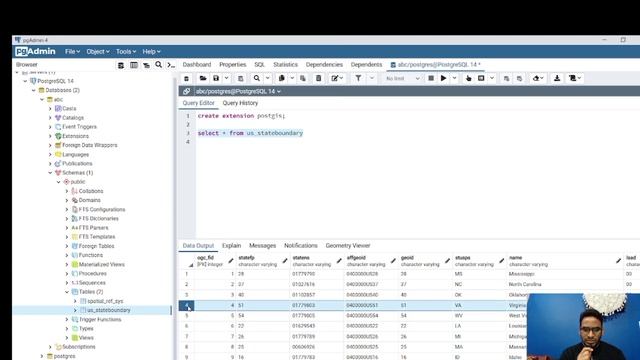Image resolution: width=640 pixels, height=360 pixels.
Task: Switch to the Explain results tab
Action: tap(231, 246)
